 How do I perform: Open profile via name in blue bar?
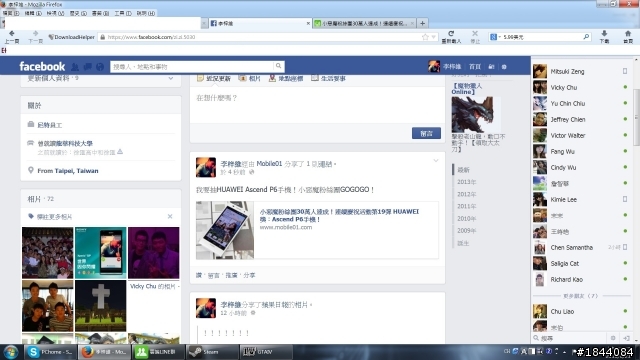tap(452, 67)
